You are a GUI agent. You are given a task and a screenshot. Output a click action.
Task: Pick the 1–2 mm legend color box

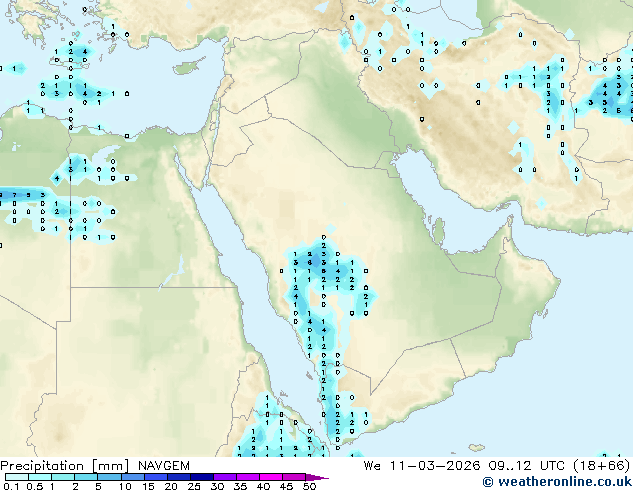[x=63, y=477]
